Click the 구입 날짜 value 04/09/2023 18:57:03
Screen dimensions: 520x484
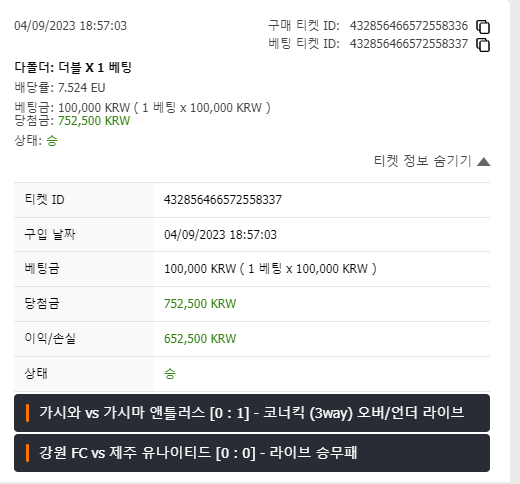pyautogui.click(x=220, y=235)
